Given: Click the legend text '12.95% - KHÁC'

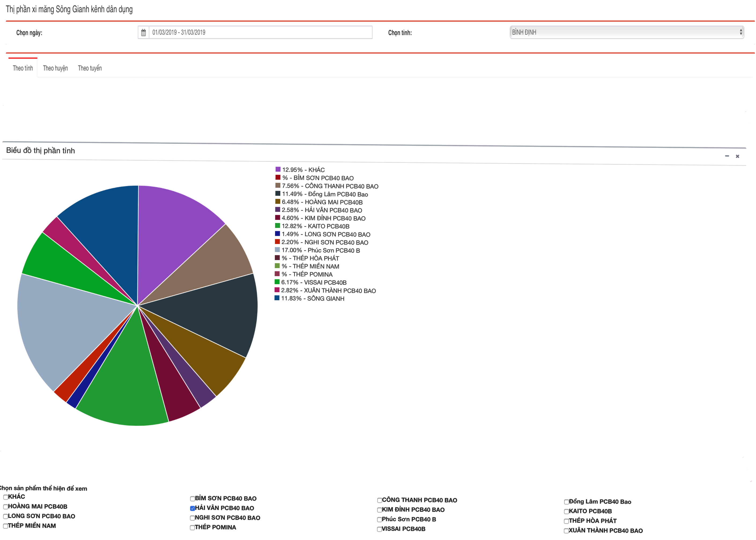Looking at the screenshot, I should click(303, 170).
